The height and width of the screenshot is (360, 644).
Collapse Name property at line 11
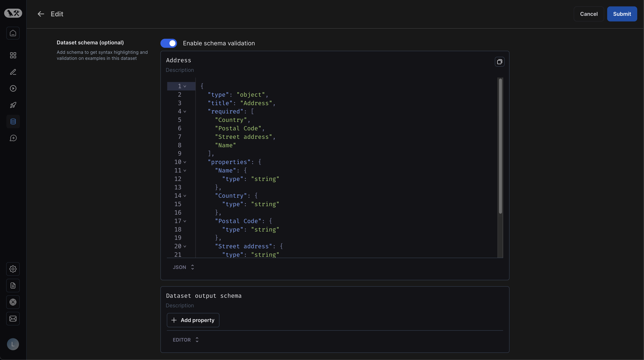(x=185, y=170)
